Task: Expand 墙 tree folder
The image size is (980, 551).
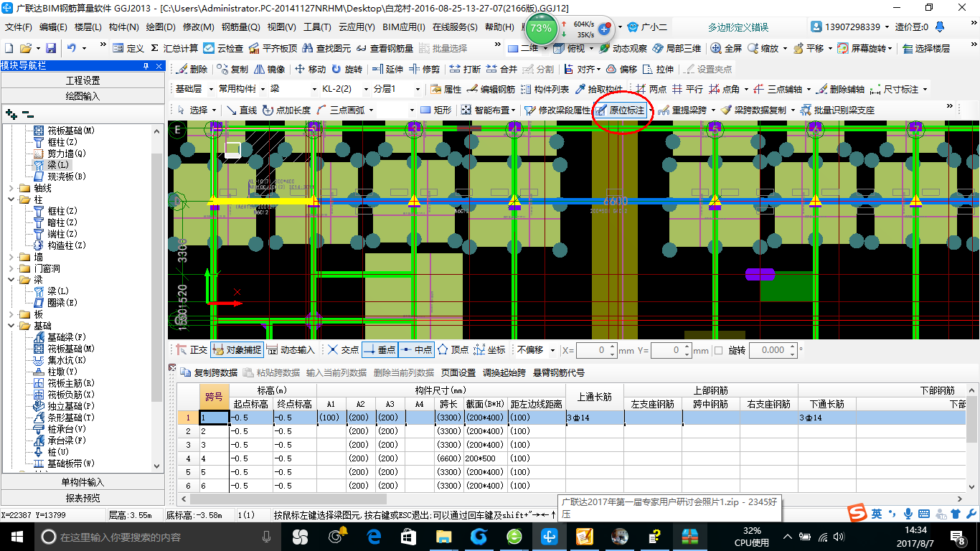Action: pyautogui.click(x=12, y=257)
